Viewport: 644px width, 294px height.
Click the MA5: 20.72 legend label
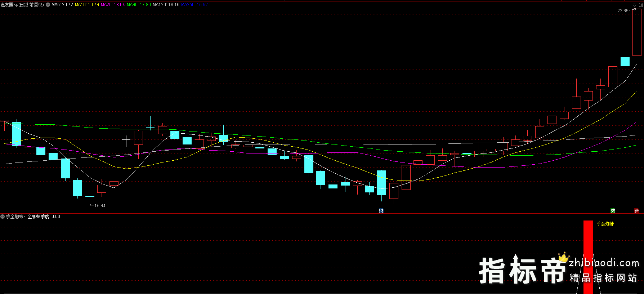[x=62, y=5]
